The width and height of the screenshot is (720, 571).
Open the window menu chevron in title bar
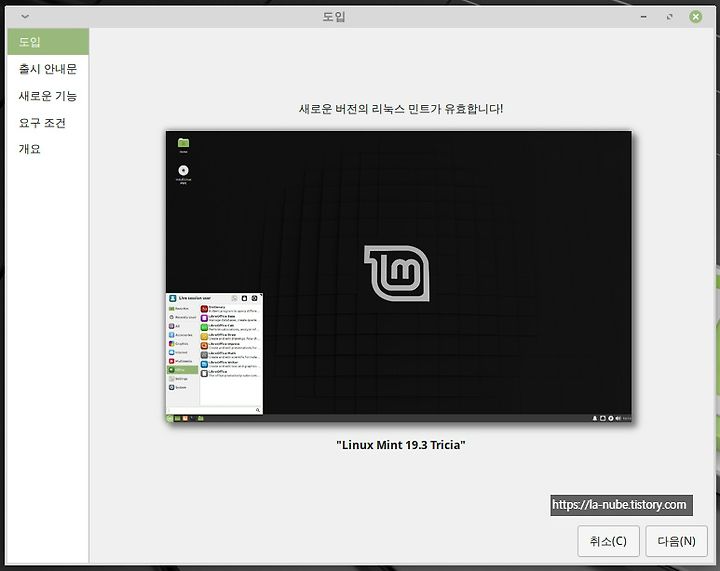click(25, 17)
